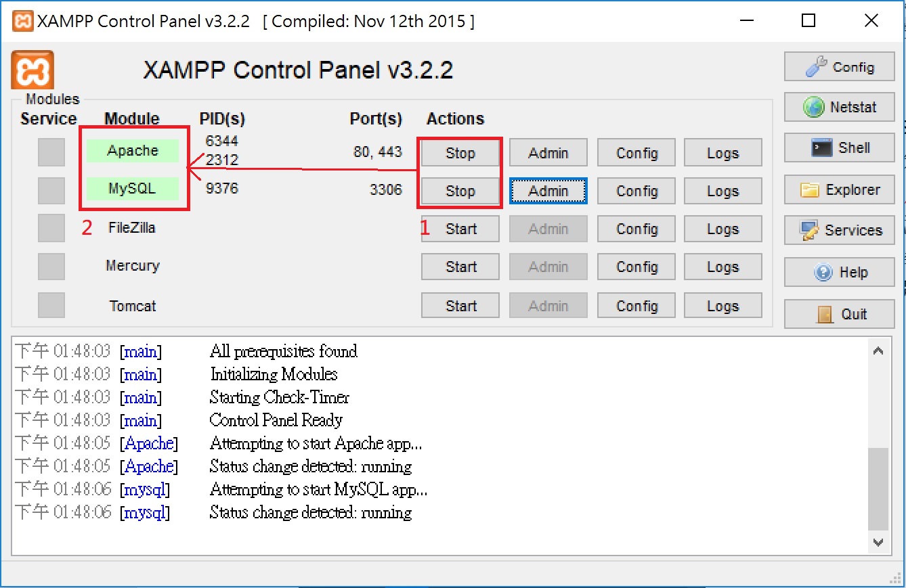Open Mercury Config menu
The image size is (906, 588).
coord(637,267)
